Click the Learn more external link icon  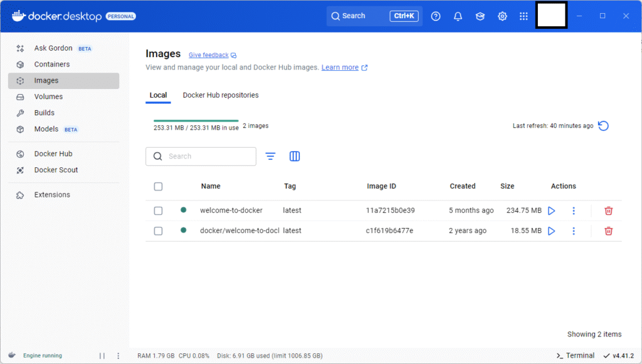(364, 68)
